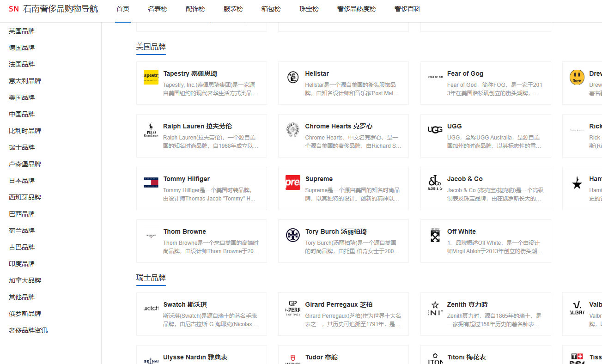Image resolution: width=602 pixels, height=364 pixels.
Task: Click the Tommy Hilfiger flag logo
Action: click(151, 182)
